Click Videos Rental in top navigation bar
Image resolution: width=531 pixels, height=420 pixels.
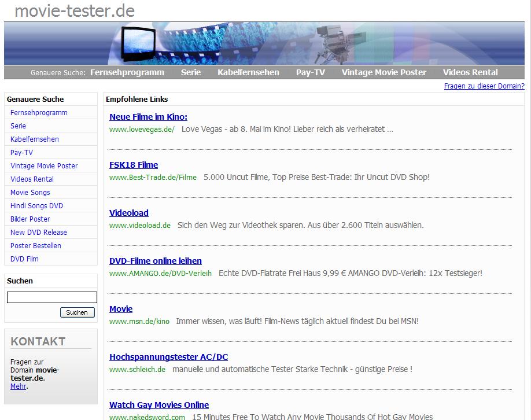pos(470,72)
